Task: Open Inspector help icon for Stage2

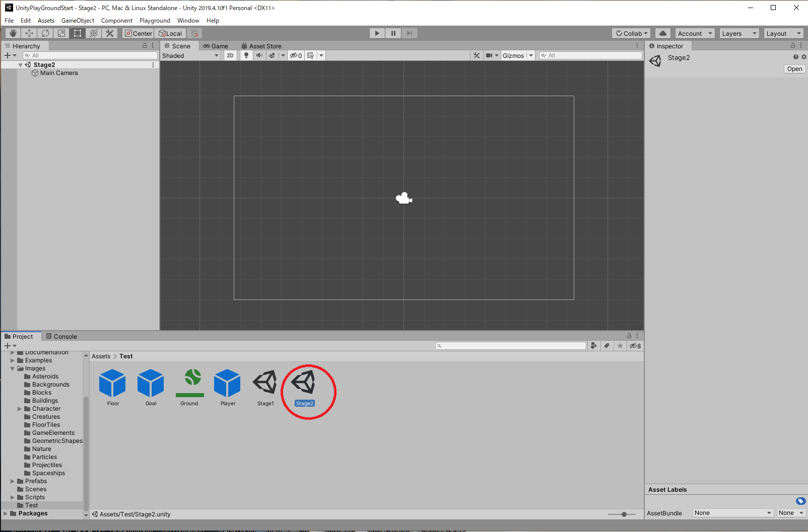Action: coord(796,57)
